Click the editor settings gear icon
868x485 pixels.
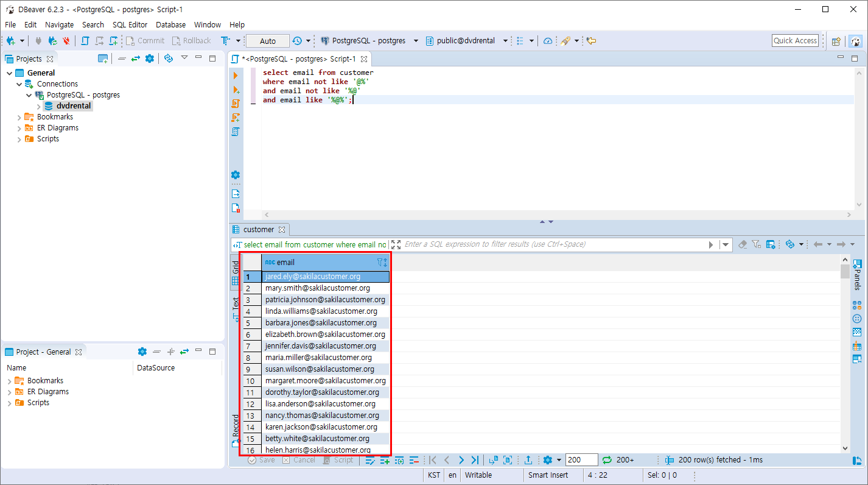(236, 175)
